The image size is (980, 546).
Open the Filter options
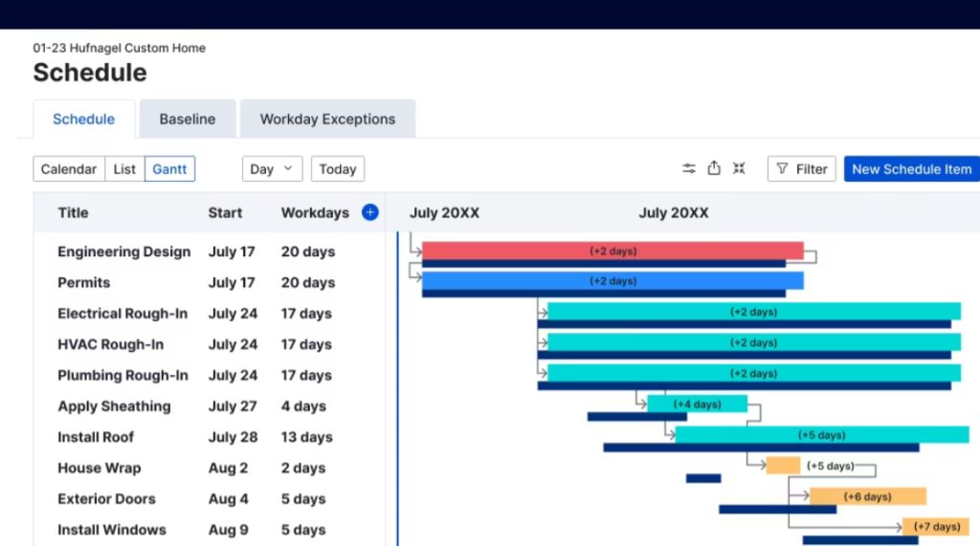801,169
